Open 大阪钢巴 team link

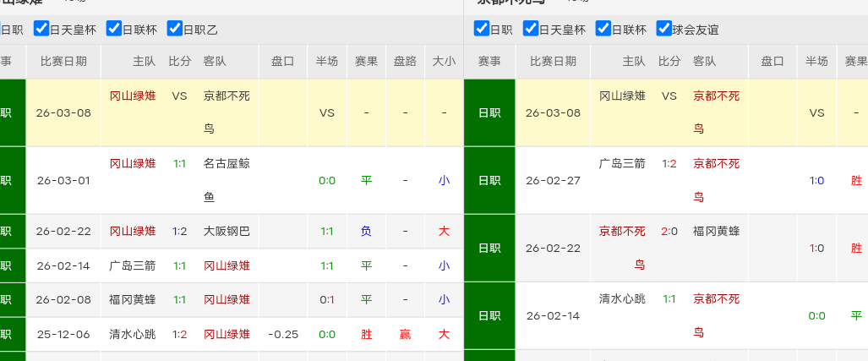click(x=227, y=231)
